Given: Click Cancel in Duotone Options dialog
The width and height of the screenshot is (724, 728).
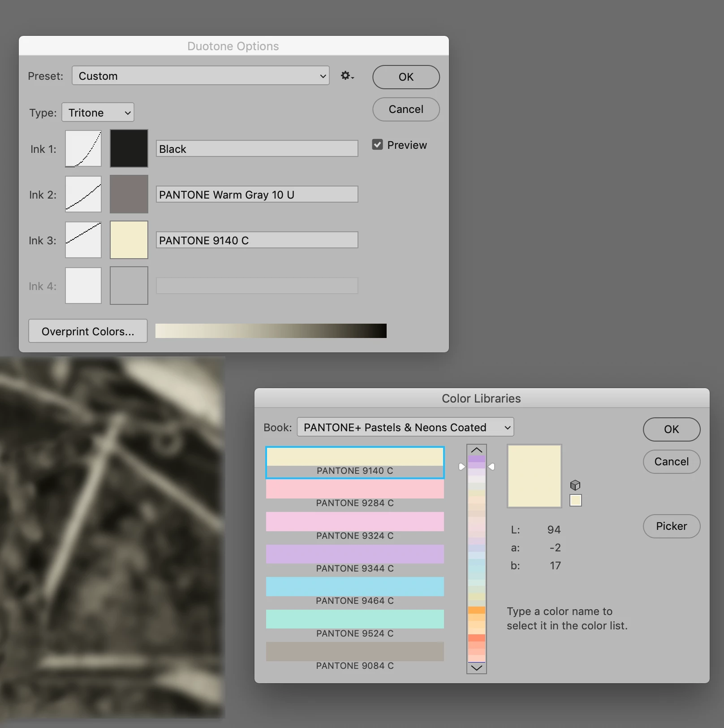Looking at the screenshot, I should (406, 109).
